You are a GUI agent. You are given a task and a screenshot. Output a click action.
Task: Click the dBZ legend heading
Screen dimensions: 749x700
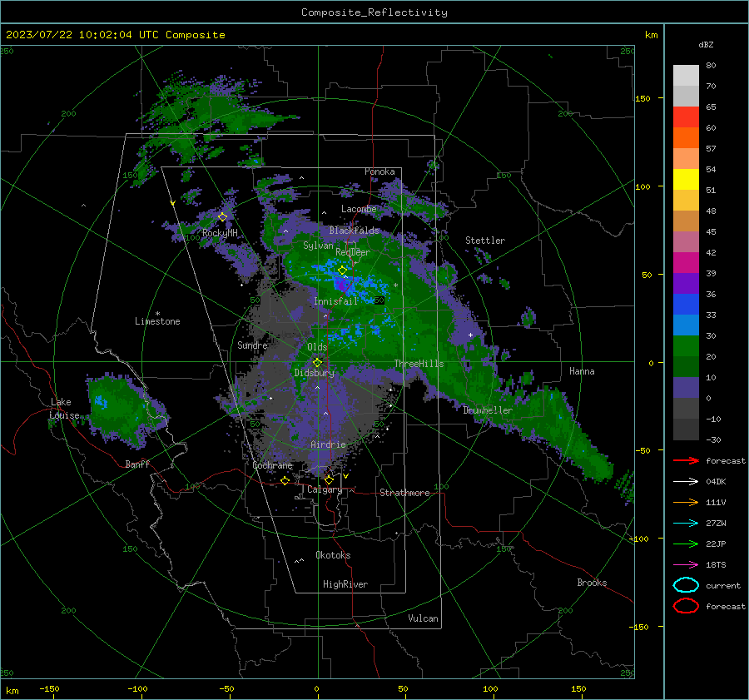[706, 44]
